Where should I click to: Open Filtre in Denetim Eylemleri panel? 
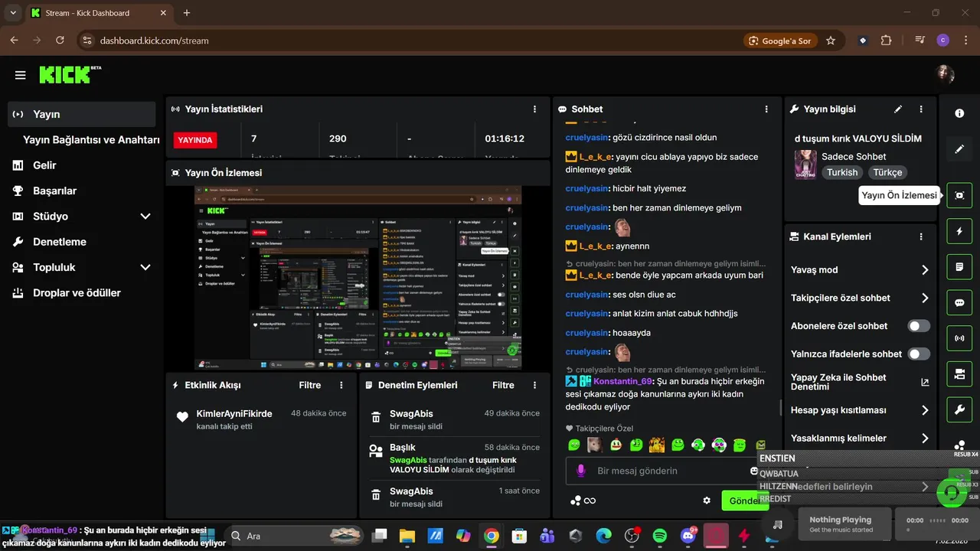(503, 385)
